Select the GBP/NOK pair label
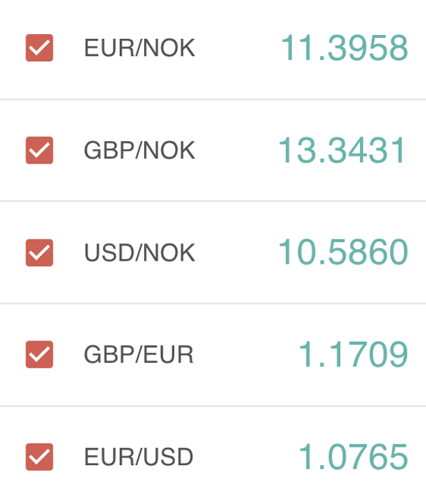This screenshot has width=426, height=504. pos(139,150)
